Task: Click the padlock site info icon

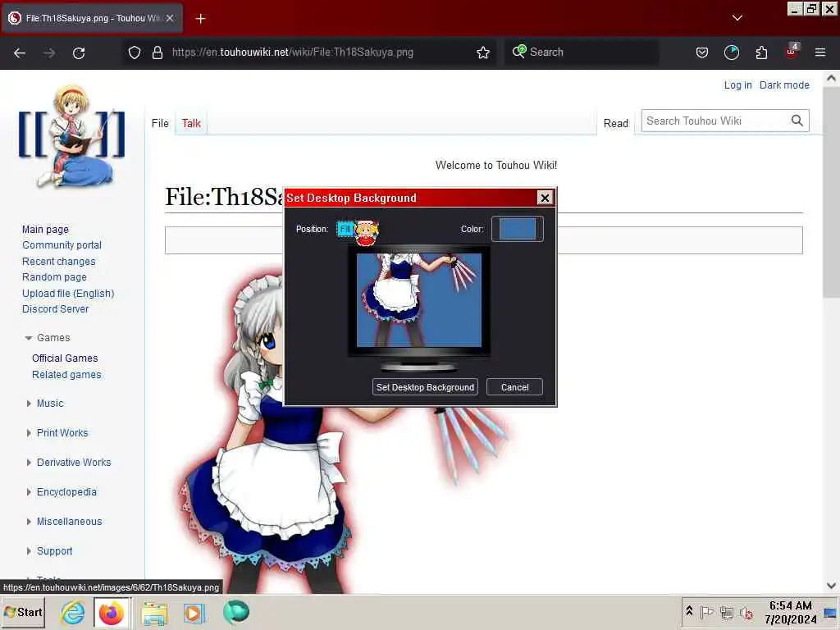Action: (157, 52)
